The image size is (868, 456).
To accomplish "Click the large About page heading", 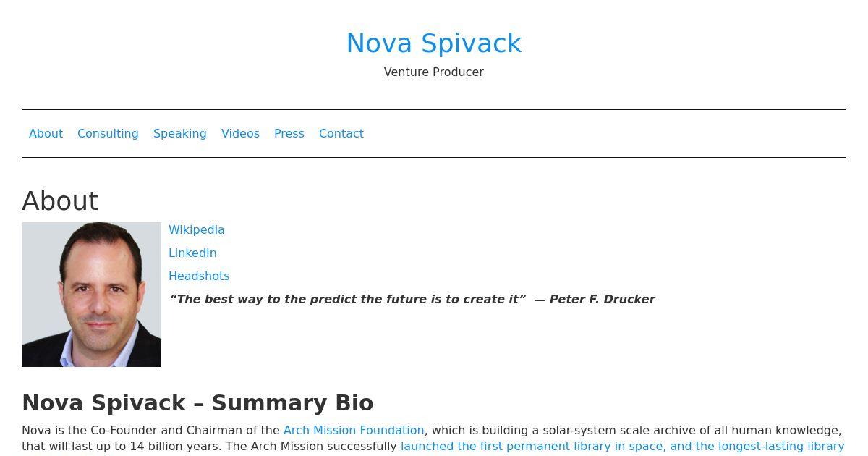I will click(x=60, y=200).
